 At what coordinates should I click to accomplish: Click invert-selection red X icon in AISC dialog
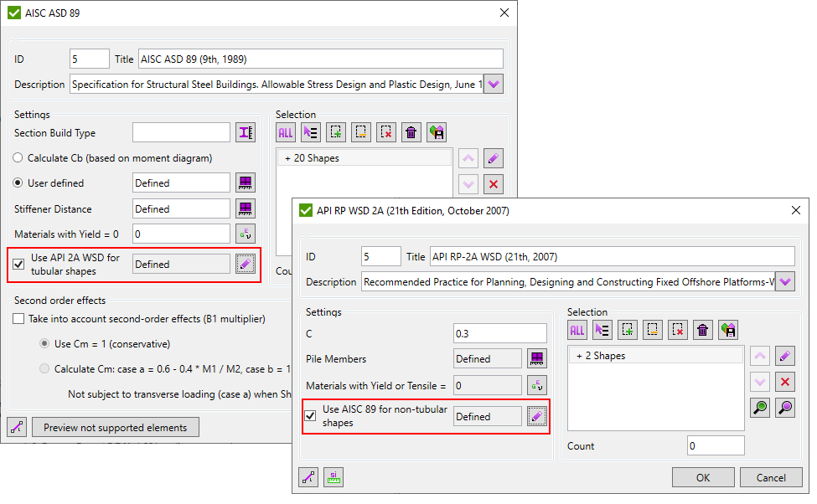coord(386,132)
